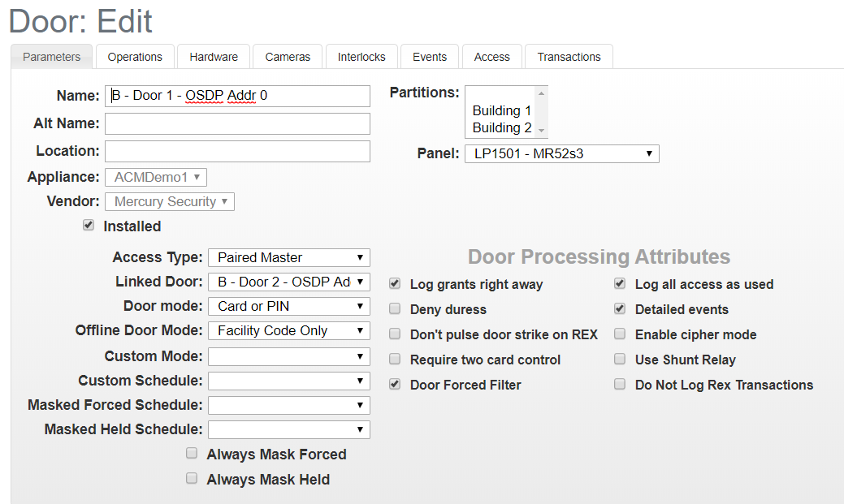Open the Transactions tab
The height and width of the screenshot is (504, 844).
pos(568,56)
